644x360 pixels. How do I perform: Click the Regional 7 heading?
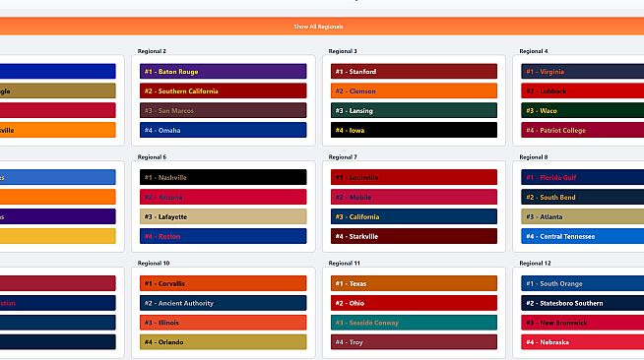point(343,157)
